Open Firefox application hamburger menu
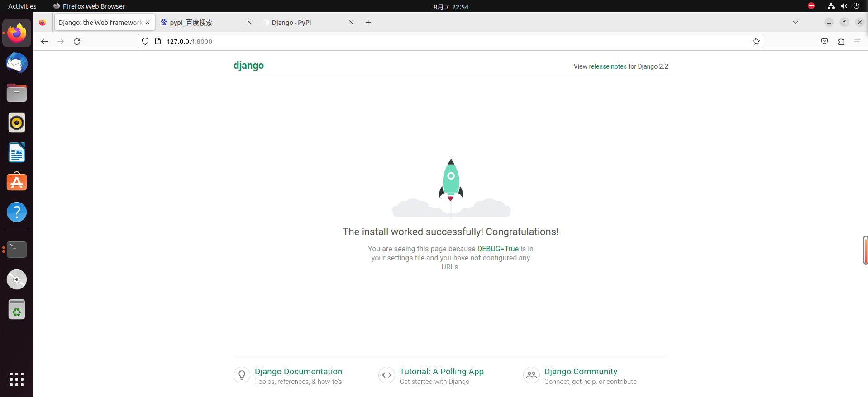 tap(857, 42)
